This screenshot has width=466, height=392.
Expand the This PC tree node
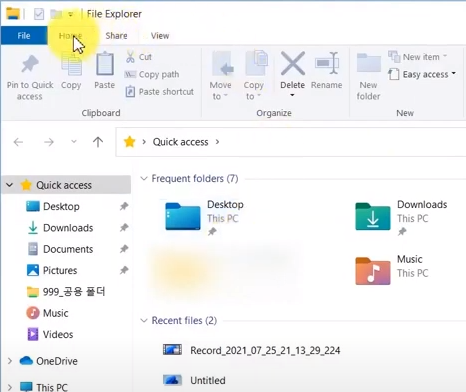pos(10,387)
